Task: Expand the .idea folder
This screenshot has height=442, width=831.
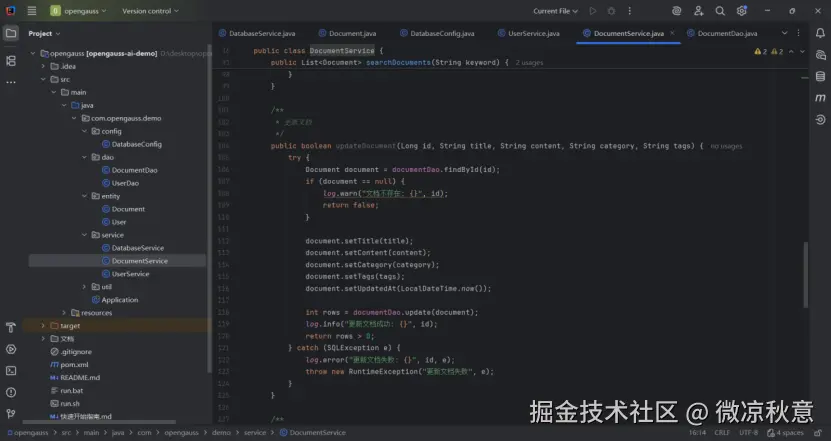Action: 43,66
